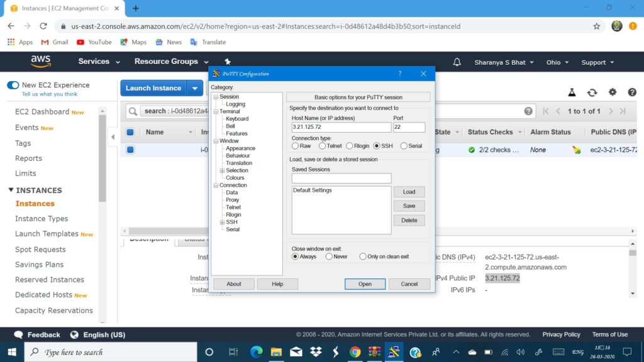Open the Services dropdown
The image size is (644, 362).
point(99,62)
